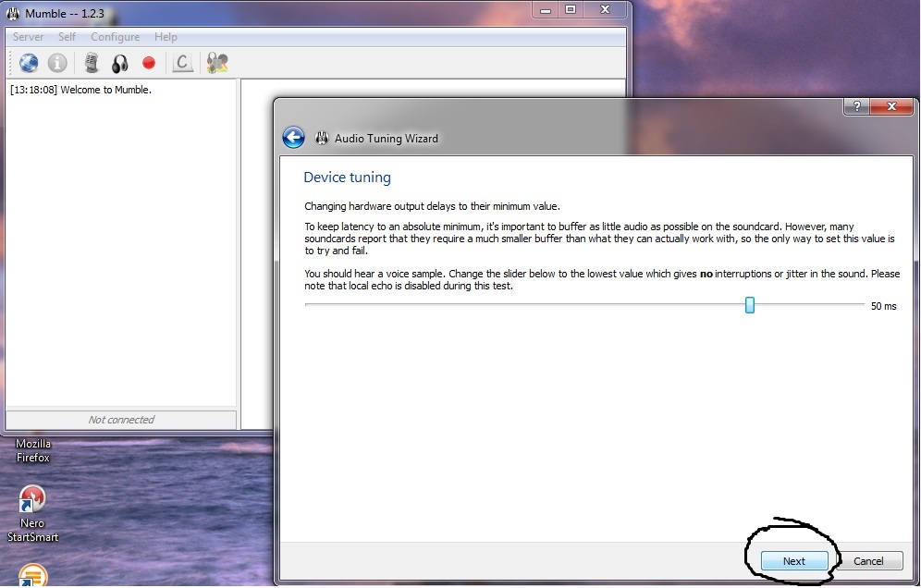Close the Mumble main window
The image size is (921, 588).
pyautogui.click(x=605, y=10)
